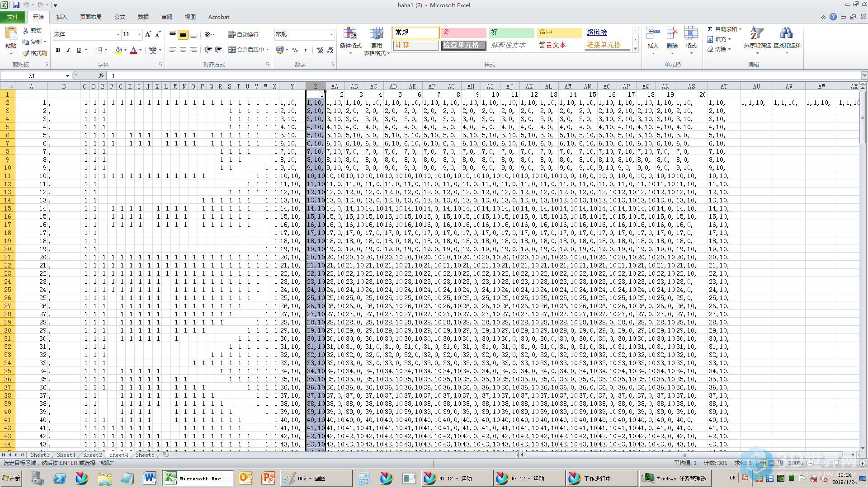This screenshot has height=488, width=868.
Task: Click the borders icon in the font group
Action: tap(99, 50)
